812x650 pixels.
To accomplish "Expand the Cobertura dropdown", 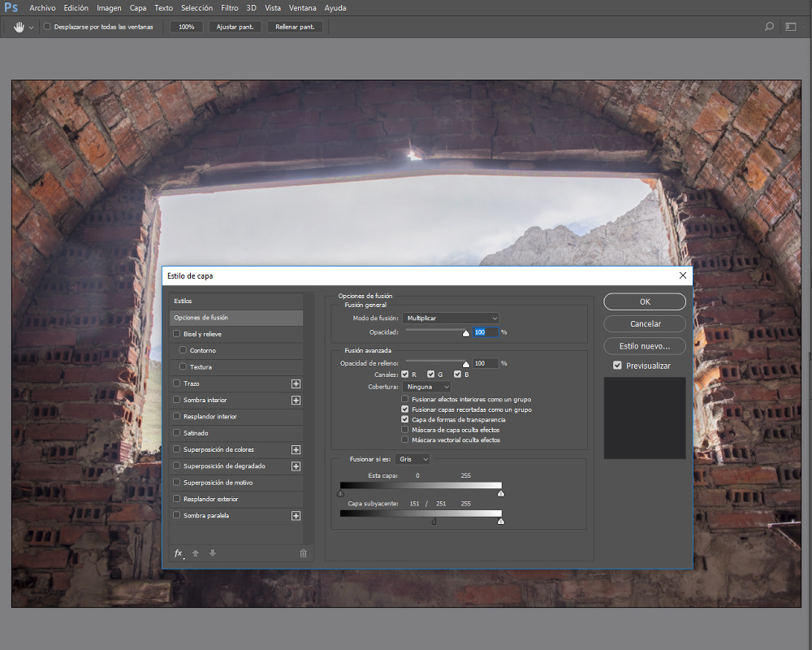I will coord(427,387).
